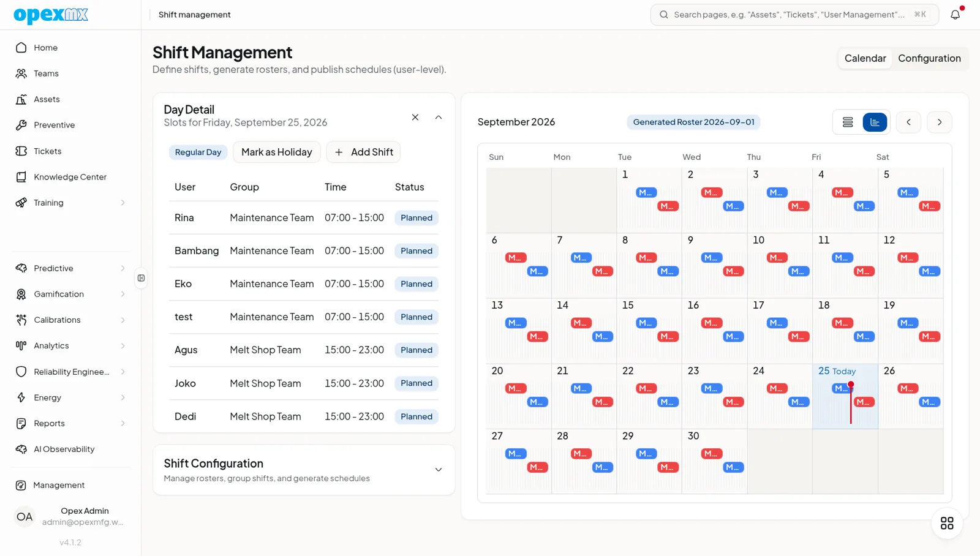Image resolution: width=980 pixels, height=556 pixels.
Task: Click the Regular Day badge
Action: coord(198,152)
